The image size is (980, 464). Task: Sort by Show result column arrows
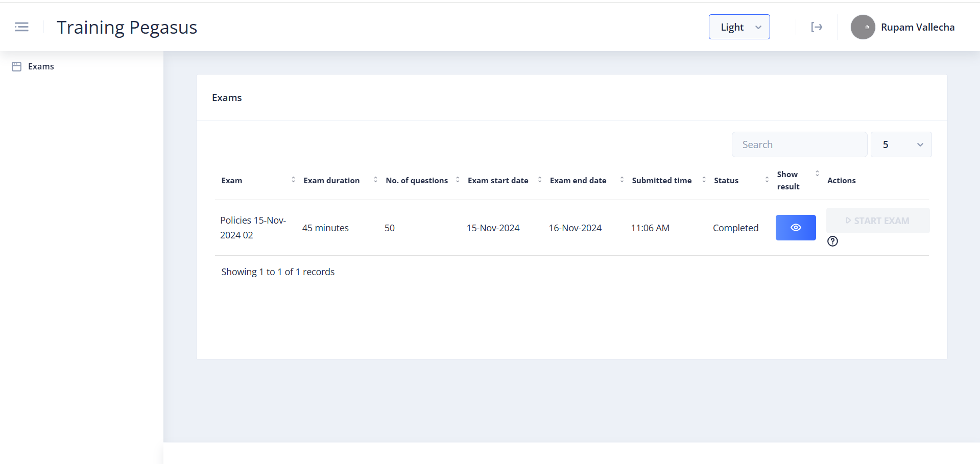(817, 174)
